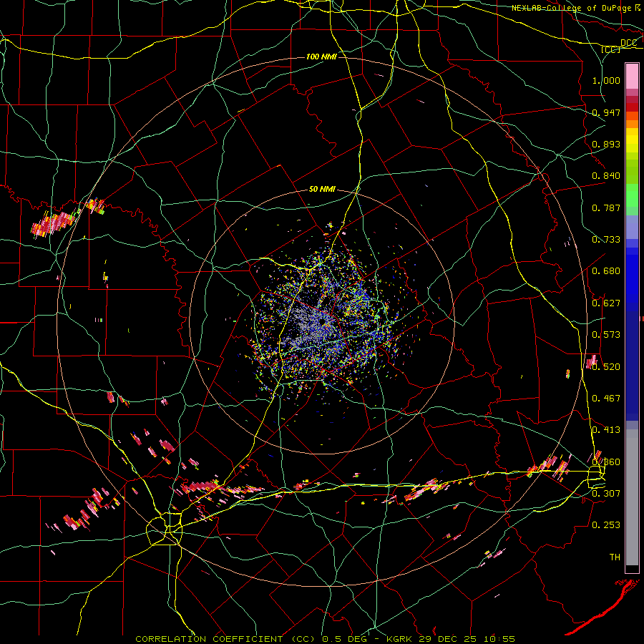
Task: Click the 0.787 legend value
Action: click(606, 208)
